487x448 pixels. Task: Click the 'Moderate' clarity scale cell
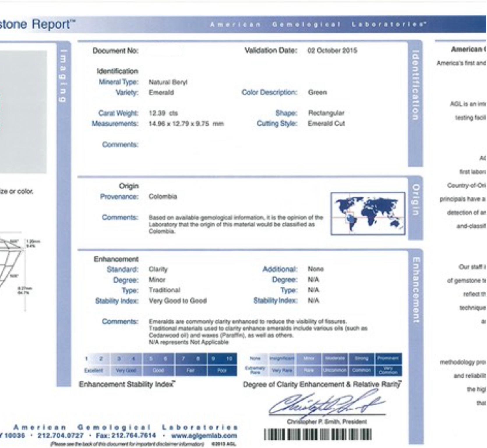click(335, 358)
